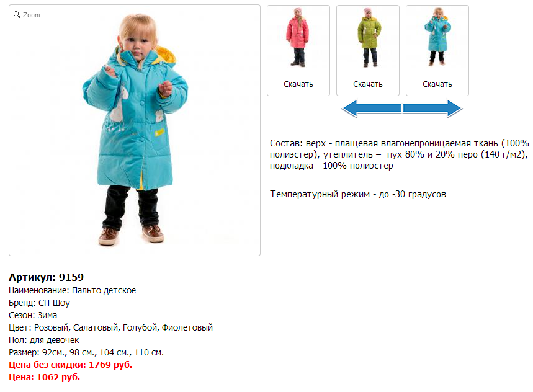This screenshot has width=533, height=392.
Task: Click the Цена без скидки: 1769 руб. text
Action: (70, 365)
